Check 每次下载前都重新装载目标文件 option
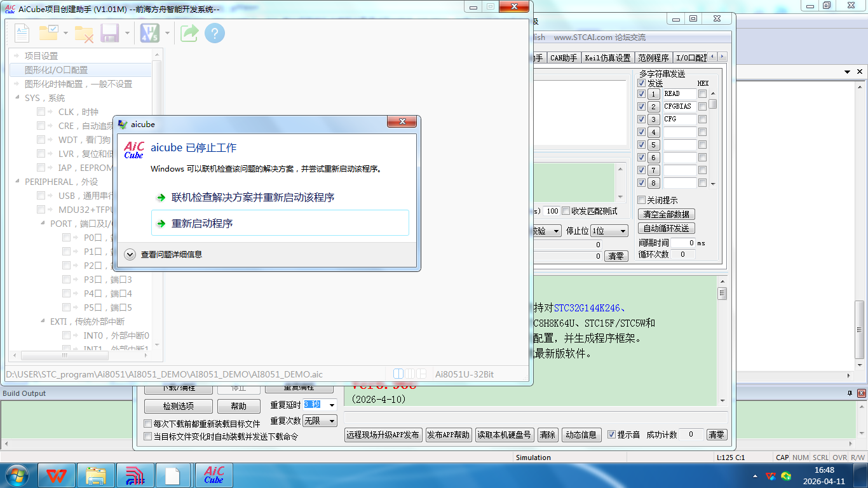 (148, 424)
